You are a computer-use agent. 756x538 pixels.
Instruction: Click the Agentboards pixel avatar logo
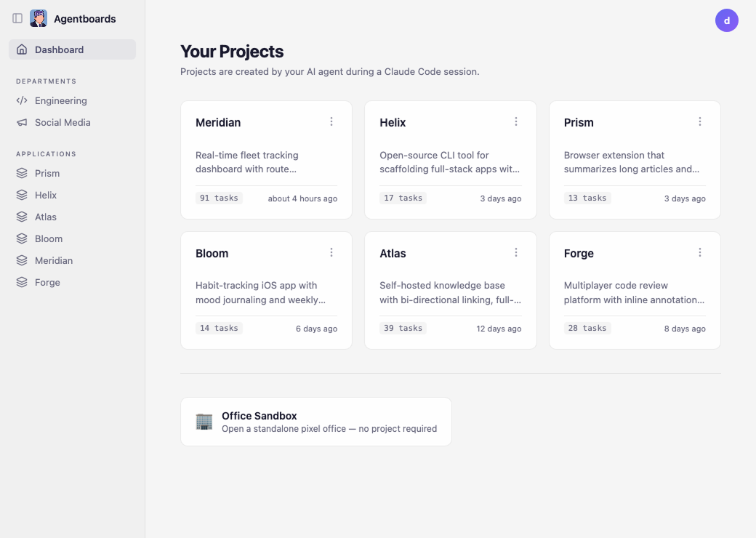[38, 18]
